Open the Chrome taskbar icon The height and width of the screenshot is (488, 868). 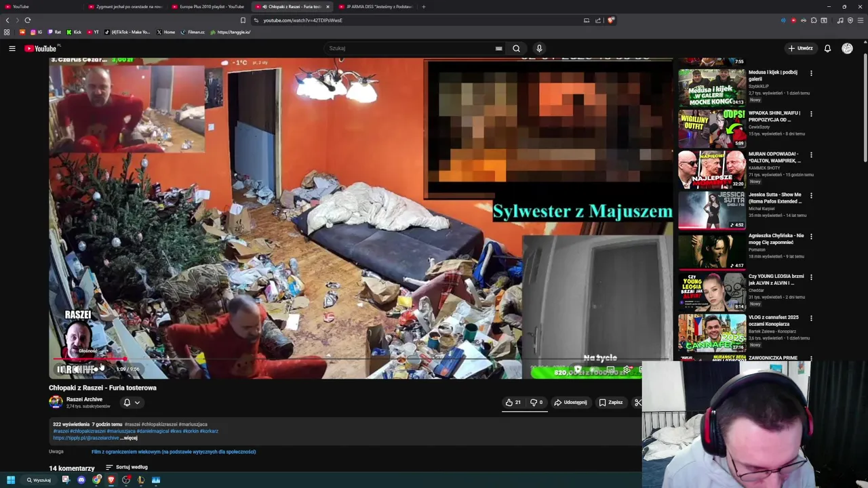pyautogui.click(x=96, y=480)
